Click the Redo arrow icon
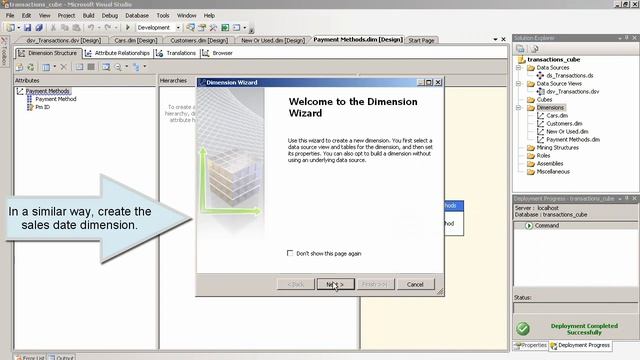Image resolution: width=640 pixels, height=360 pixels. click(107, 27)
